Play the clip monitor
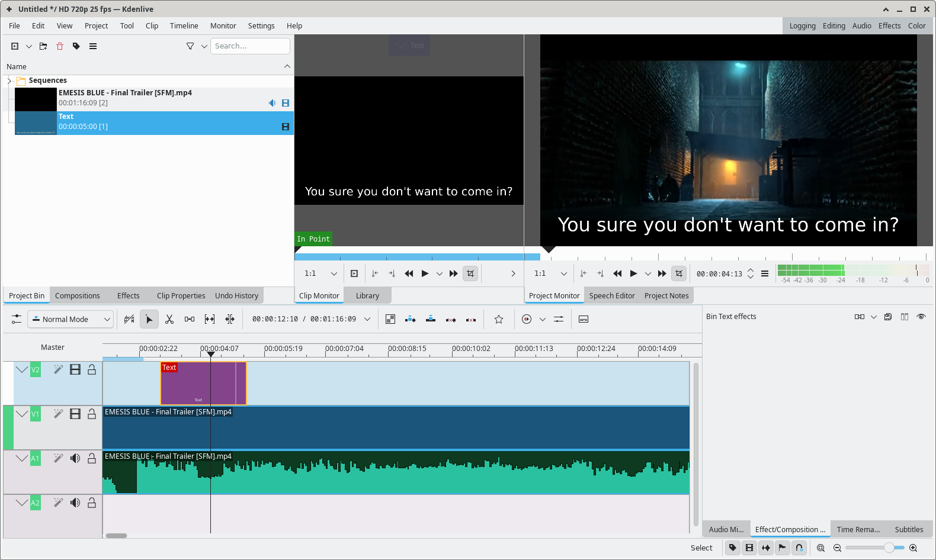 pos(425,273)
